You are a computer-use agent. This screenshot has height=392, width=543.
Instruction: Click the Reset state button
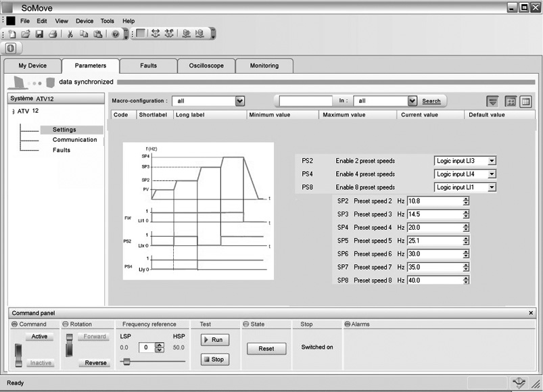[266, 349]
